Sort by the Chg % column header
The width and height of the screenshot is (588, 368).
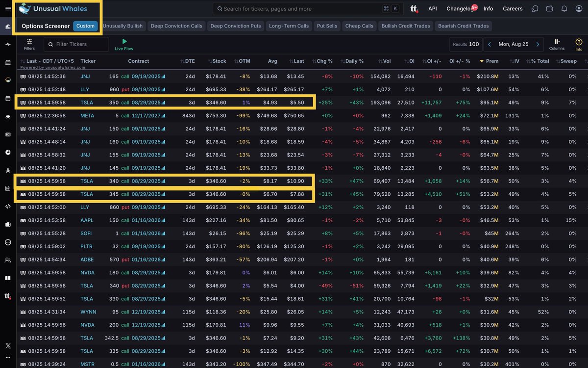[322, 61]
